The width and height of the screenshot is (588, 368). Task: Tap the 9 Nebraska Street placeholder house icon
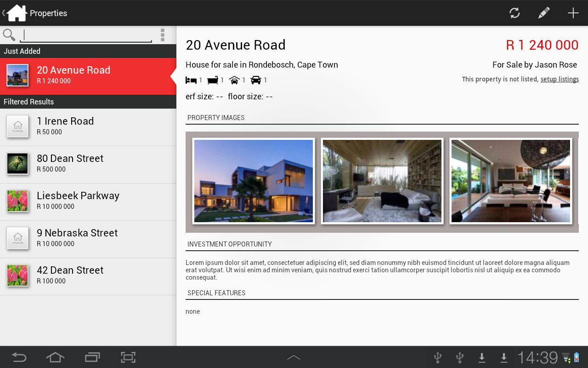17,238
